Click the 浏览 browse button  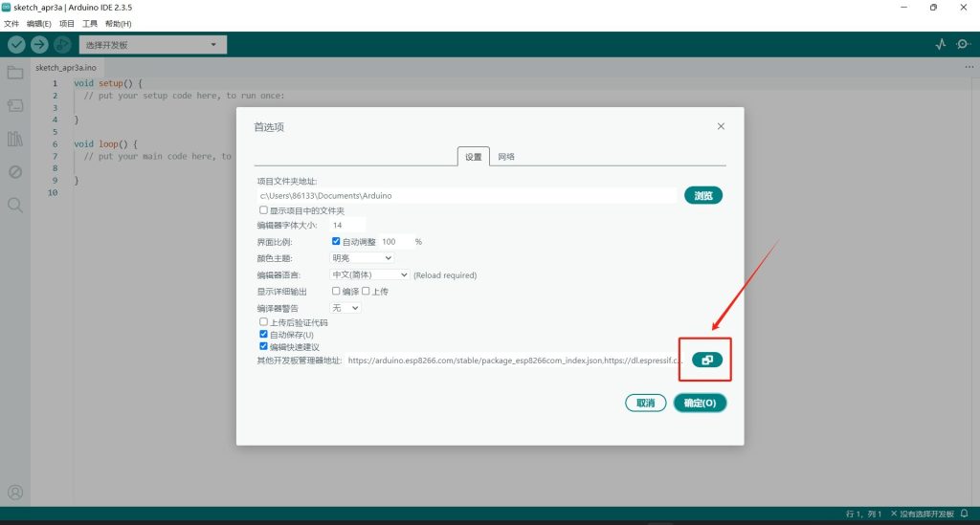703,195
